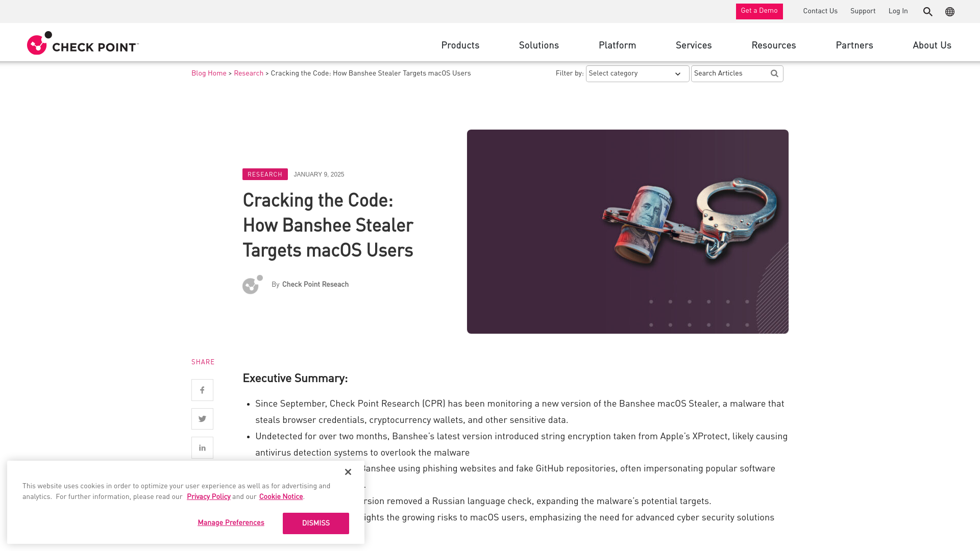Select the Resources menu item

coord(773,46)
